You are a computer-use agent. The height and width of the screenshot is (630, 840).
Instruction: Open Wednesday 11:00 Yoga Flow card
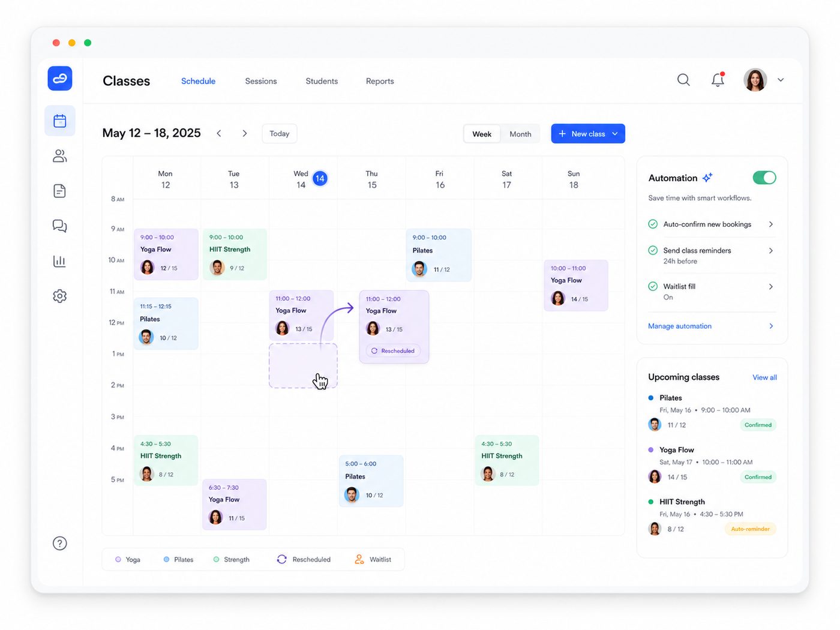pos(302,316)
